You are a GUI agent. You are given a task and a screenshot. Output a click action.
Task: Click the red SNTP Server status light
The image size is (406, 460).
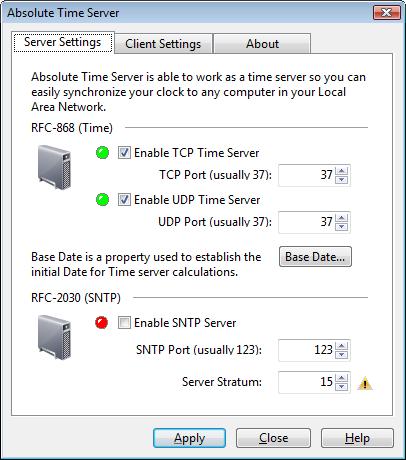[102, 323]
